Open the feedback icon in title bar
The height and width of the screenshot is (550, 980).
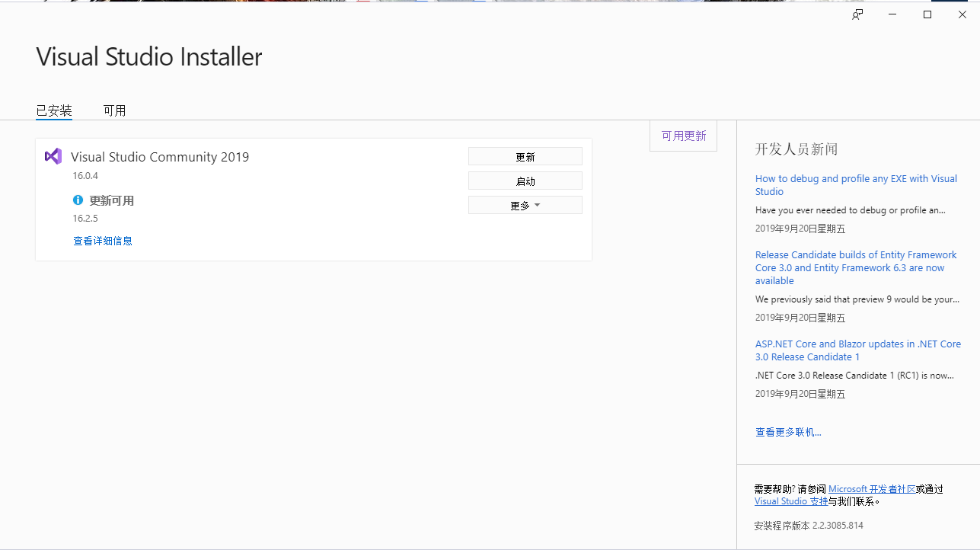coord(857,14)
